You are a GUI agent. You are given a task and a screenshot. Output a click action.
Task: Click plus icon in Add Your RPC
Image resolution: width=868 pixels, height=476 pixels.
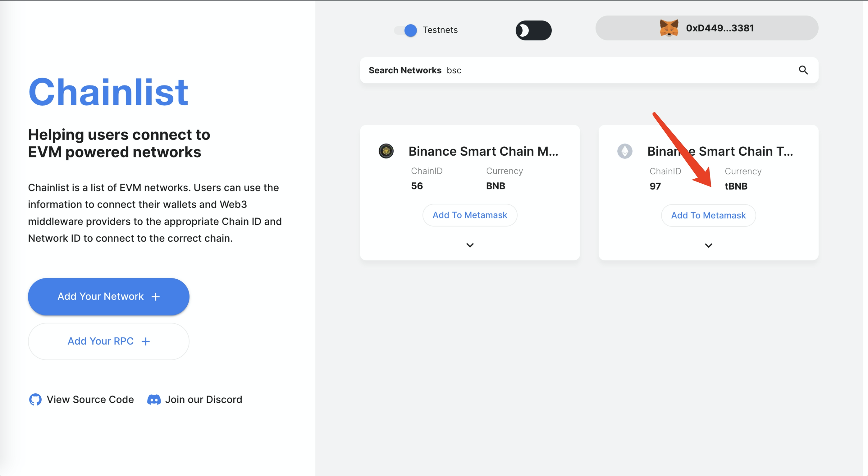146,341
